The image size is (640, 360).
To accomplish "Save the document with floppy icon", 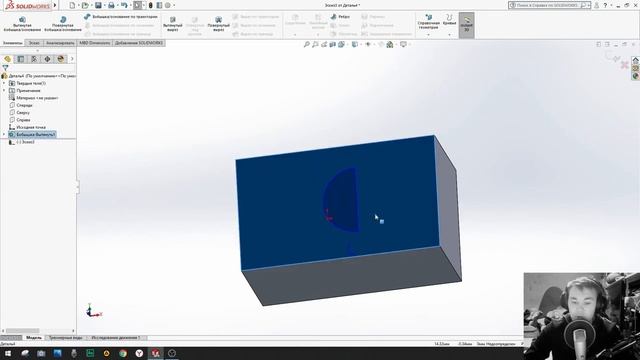I will click(98, 5).
